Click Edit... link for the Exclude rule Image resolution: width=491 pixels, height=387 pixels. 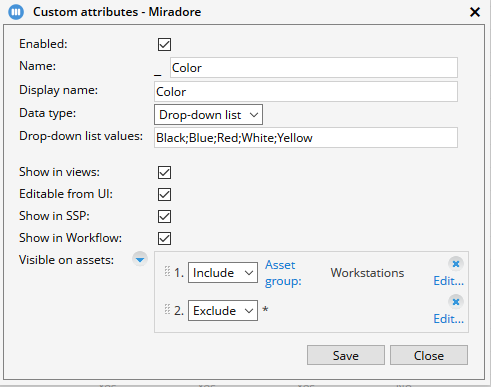(448, 319)
